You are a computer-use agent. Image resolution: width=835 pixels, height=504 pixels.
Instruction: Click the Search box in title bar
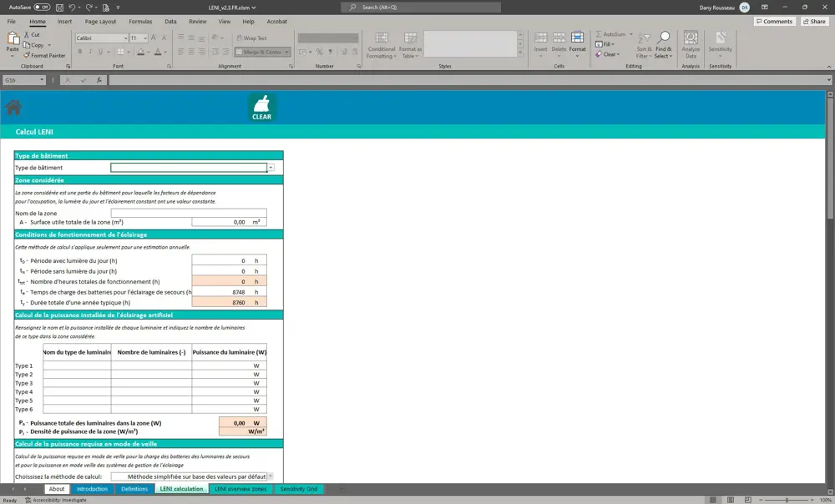tap(421, 8)
